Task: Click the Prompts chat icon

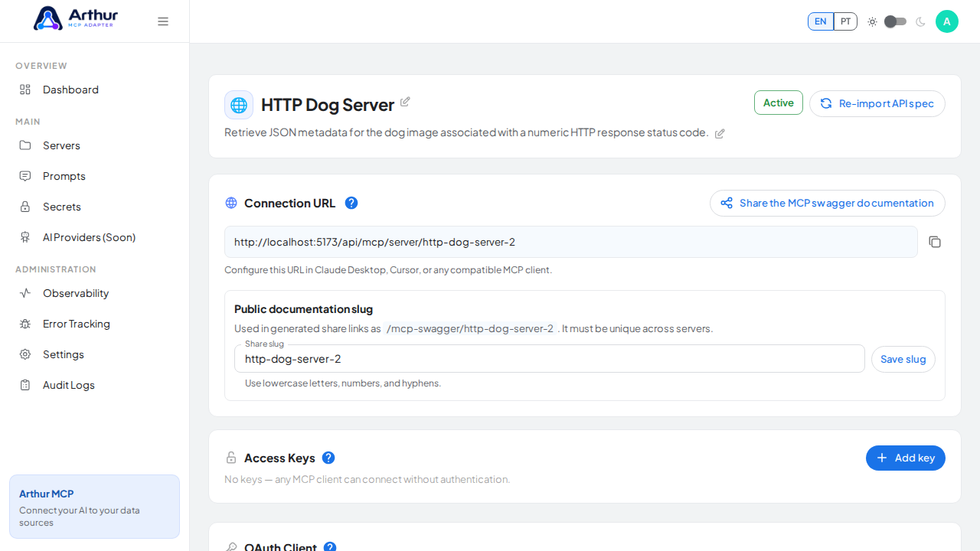Action: coord(25,176)
